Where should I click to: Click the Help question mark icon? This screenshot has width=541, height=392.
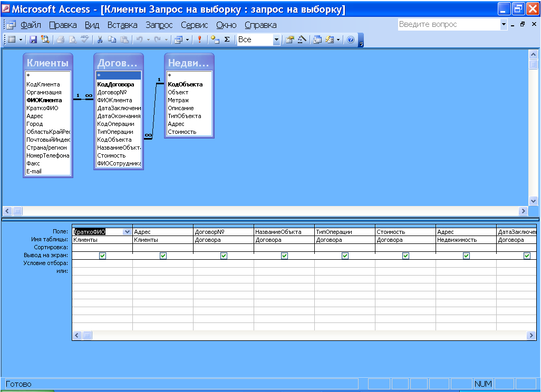(351, 40)
